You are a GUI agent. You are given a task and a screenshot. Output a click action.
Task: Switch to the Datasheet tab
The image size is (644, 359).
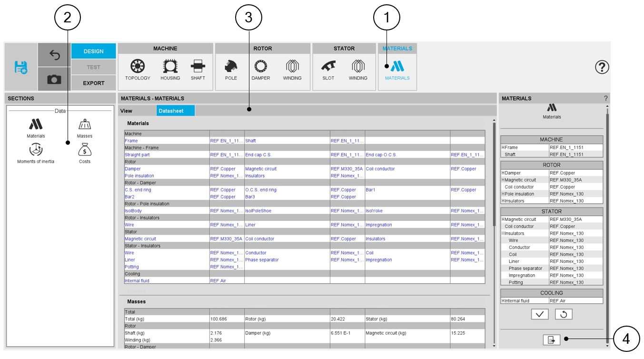[x=176, y=110]
